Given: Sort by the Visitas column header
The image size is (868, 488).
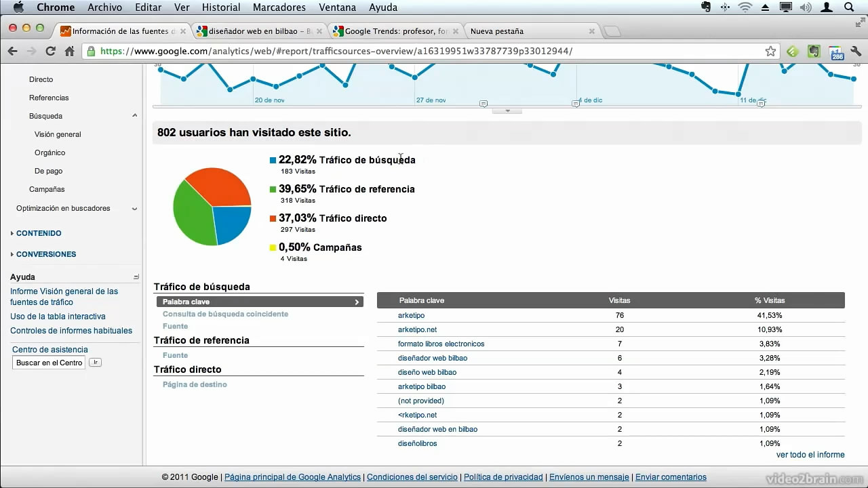Looking at the screenshot, I should click(619, 300).
